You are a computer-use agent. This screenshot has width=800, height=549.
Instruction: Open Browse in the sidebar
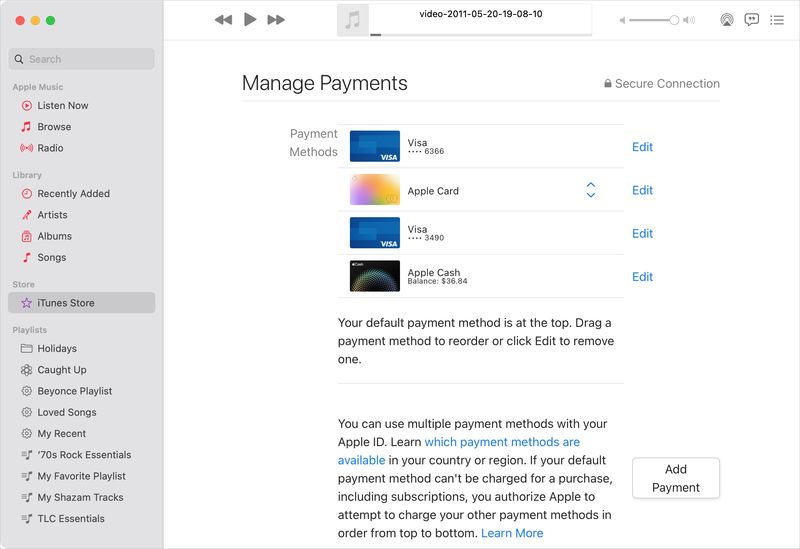82,127
